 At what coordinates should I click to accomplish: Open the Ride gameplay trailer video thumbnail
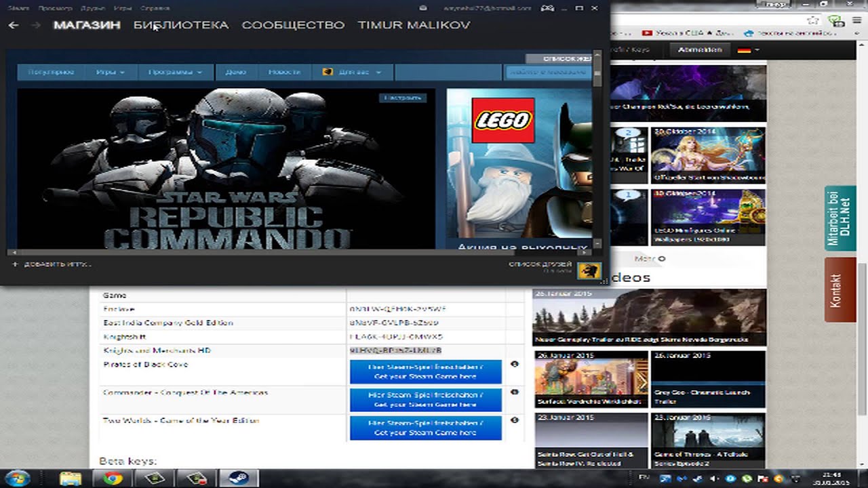click(649, 318)
